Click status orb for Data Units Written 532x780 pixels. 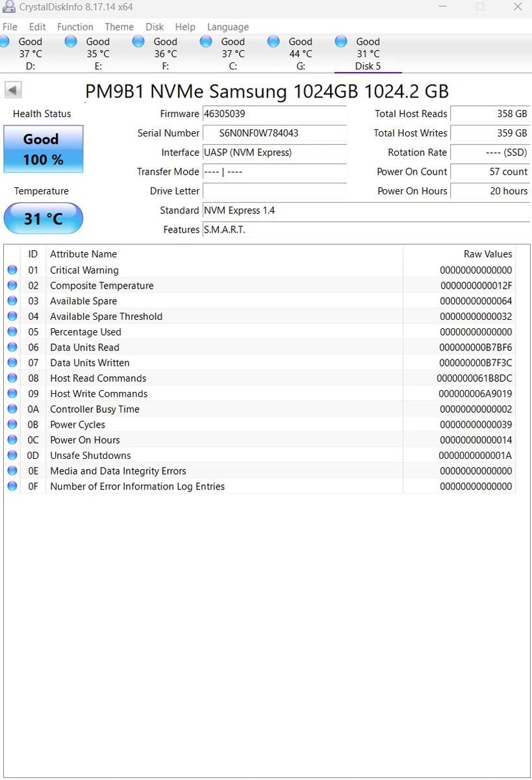click(x=12, y=363)
